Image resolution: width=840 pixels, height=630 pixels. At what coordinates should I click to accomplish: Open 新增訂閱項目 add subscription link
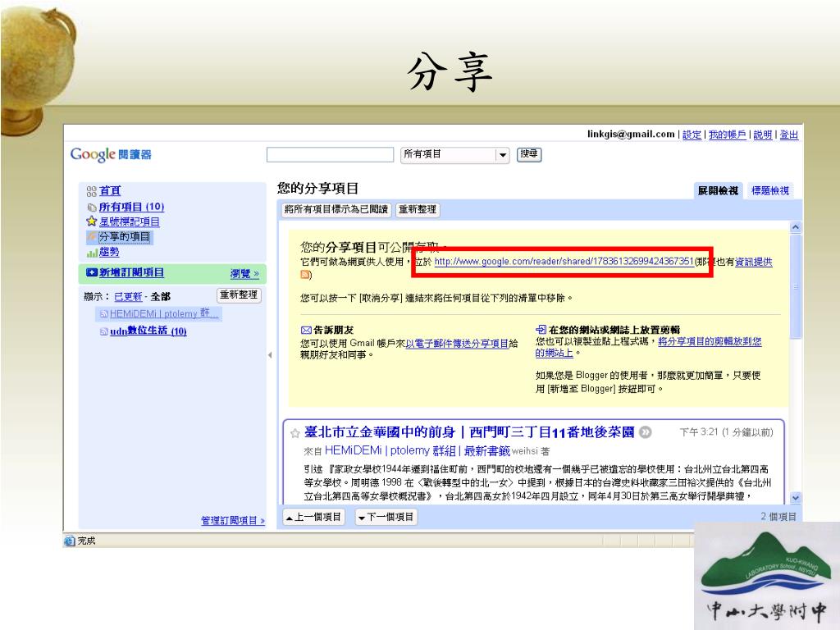[x=131, y=272]
